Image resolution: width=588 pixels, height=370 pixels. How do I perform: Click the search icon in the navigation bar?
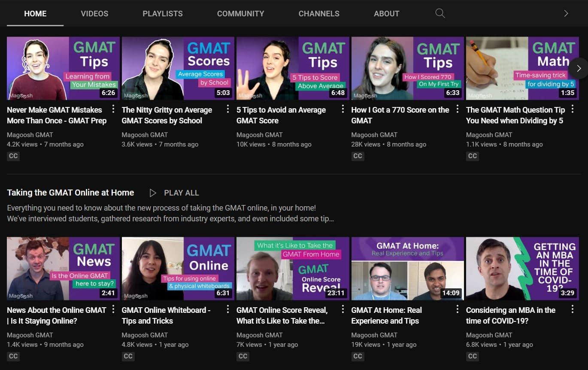440,13
